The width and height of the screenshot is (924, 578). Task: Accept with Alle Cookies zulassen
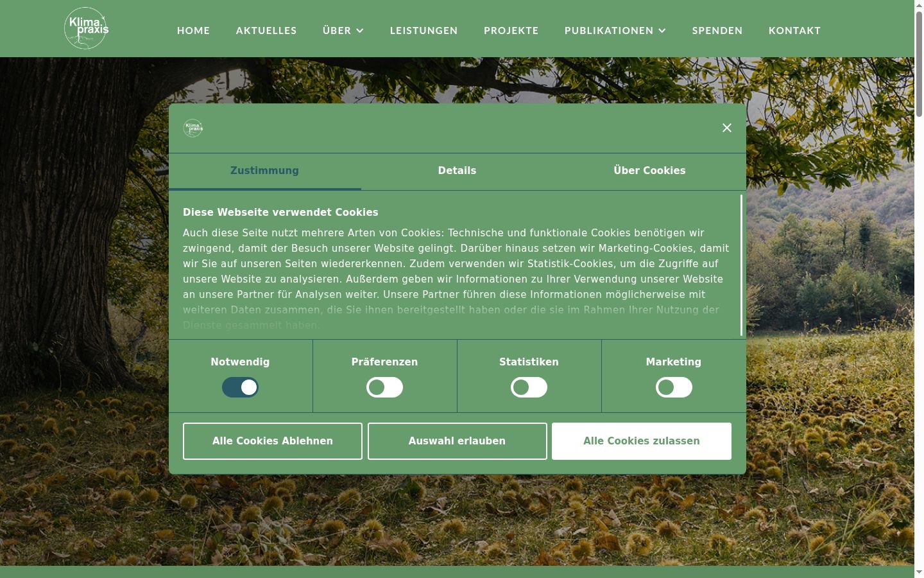click(x=642, y=441)
